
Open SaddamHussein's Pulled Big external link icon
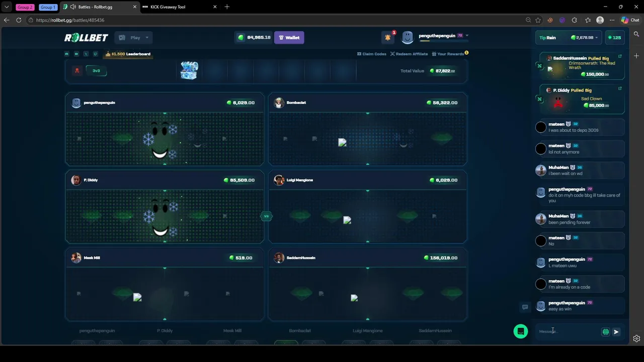click(x=620, y=56)
